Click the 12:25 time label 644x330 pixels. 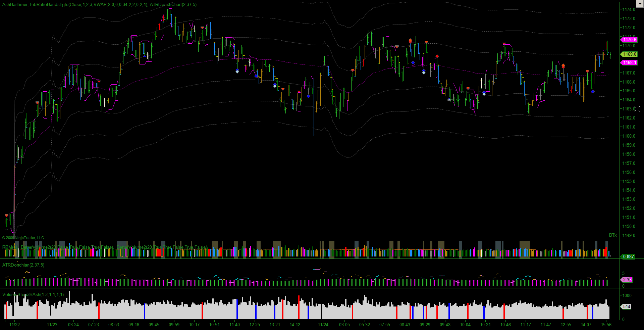255,325
